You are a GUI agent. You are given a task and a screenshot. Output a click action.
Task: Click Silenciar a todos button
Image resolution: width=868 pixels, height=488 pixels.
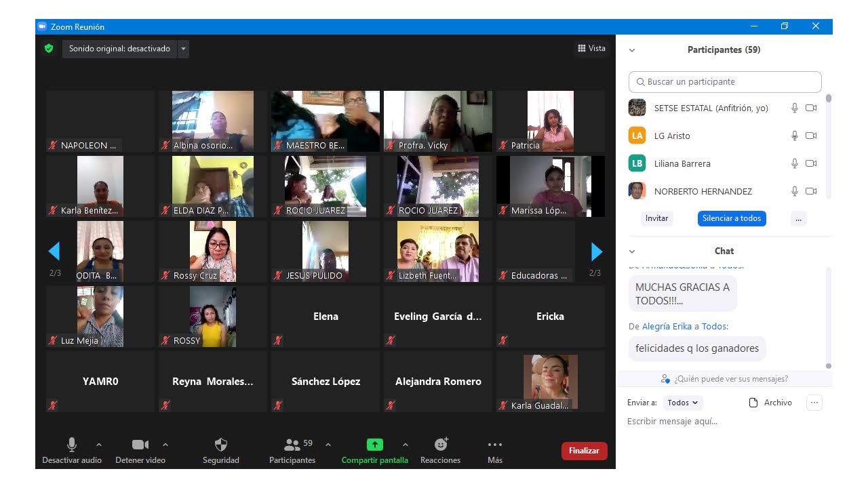[x=732, y=218]
